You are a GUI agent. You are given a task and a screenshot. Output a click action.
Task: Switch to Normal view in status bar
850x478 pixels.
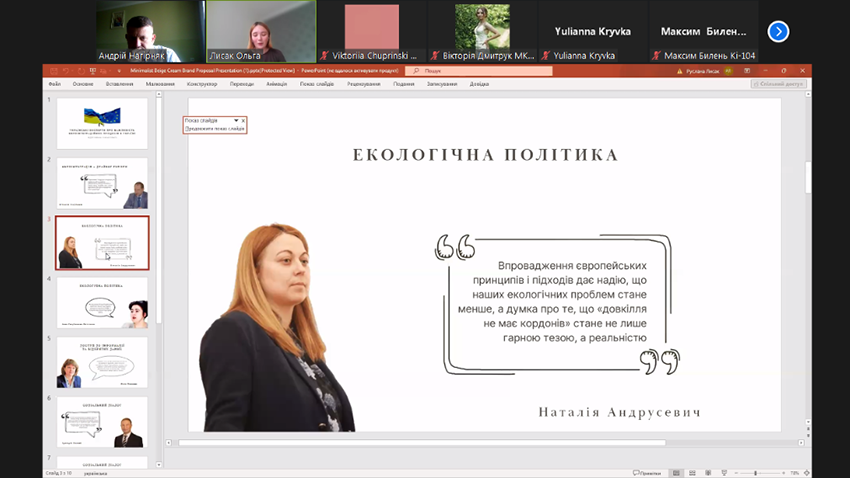coord(677,473)
